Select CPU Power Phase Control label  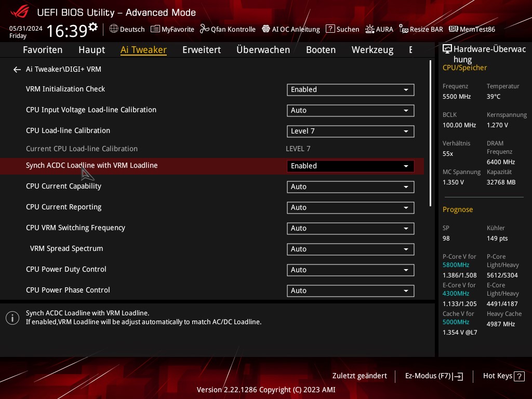tap(68, 290)
